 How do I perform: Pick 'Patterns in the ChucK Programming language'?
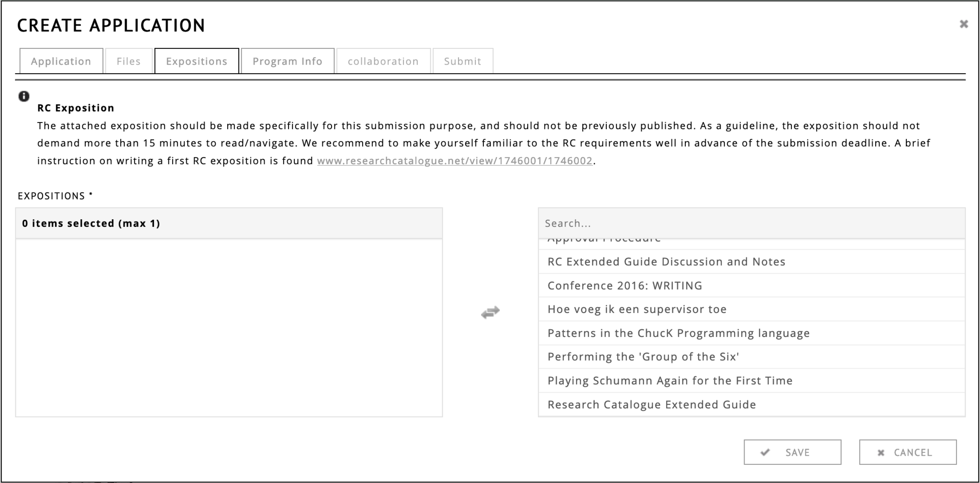(x=678, y=333)
